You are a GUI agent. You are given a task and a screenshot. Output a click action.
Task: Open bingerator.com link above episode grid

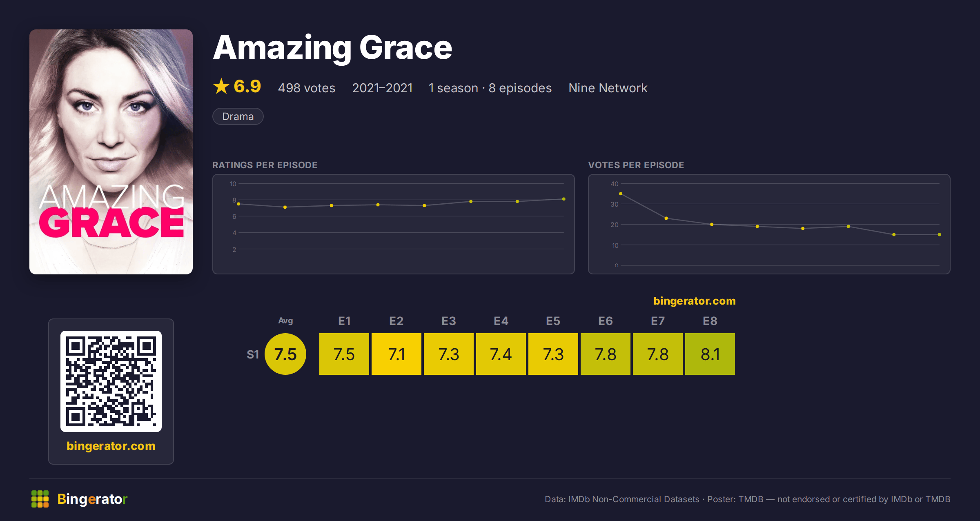click(x=694, y=301)
